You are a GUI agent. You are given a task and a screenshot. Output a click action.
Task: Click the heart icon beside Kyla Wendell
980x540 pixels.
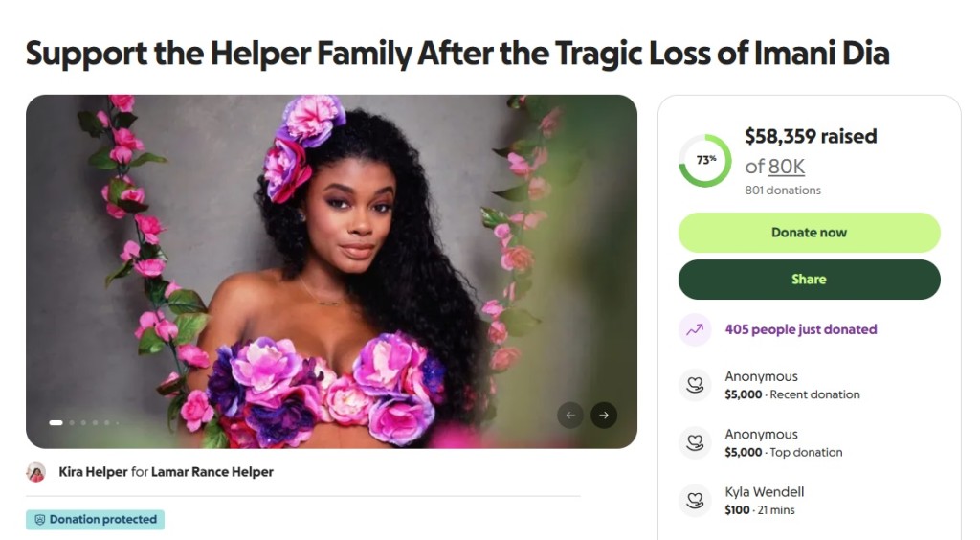point(695,500)
